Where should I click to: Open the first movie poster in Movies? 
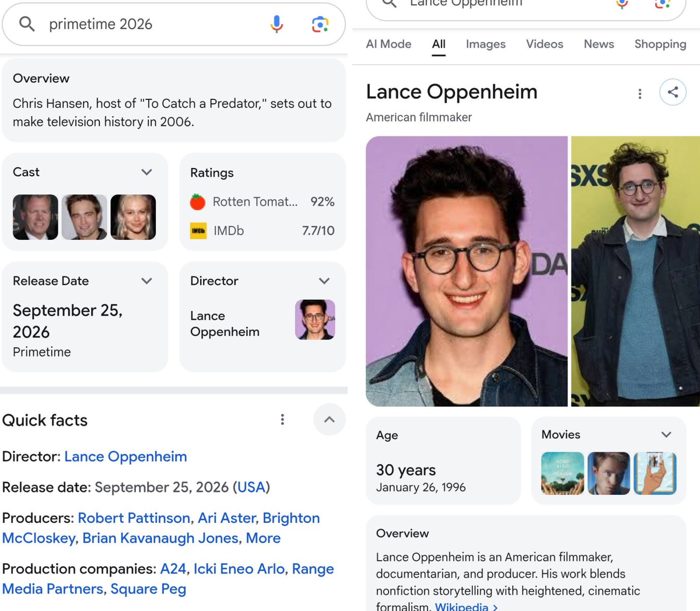(x=562, y=473)
